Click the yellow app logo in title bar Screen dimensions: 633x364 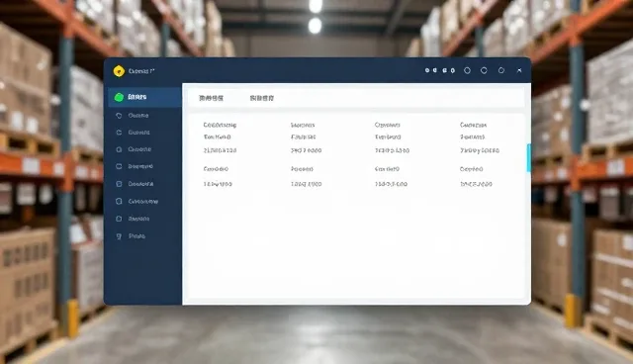(x=119, y=71)
